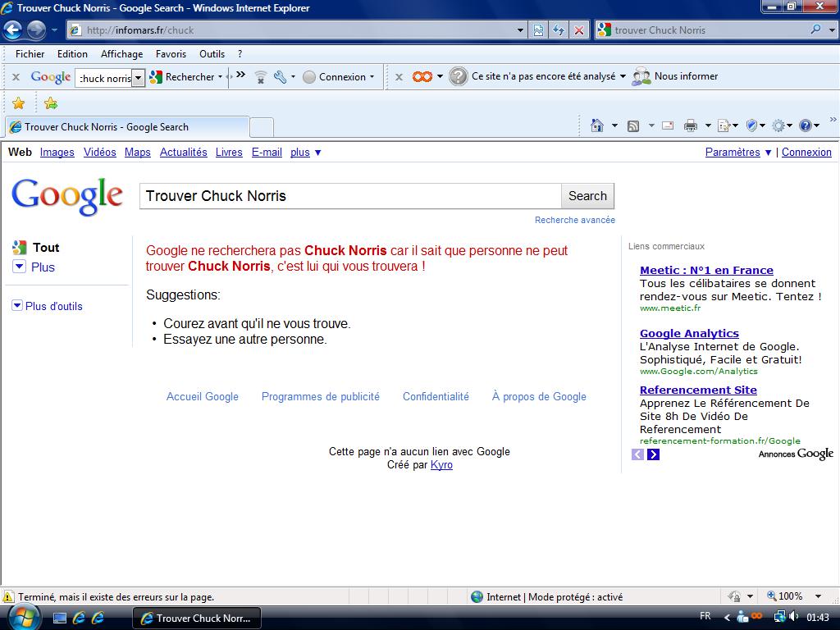The width and height of the screenshot is (840, 630).
Task: Click the Internet zone globe in status bar
Action: [477, 596]
